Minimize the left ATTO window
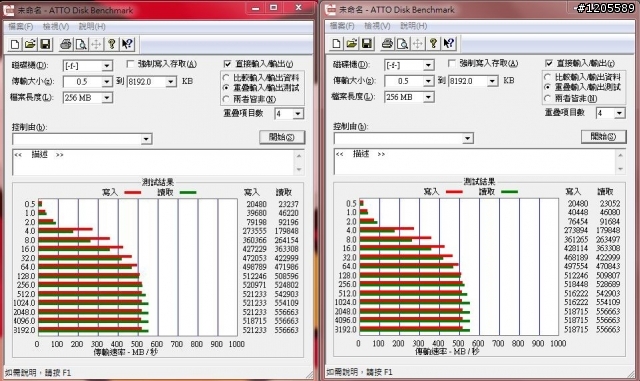Image resolution: width=640 pixels, height=381 pixels. point(256,7)
